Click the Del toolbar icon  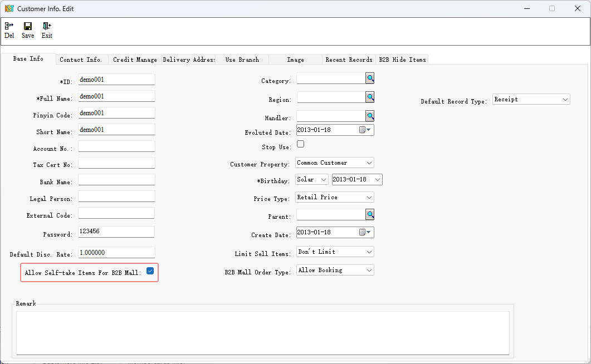(x=9, y=26)
